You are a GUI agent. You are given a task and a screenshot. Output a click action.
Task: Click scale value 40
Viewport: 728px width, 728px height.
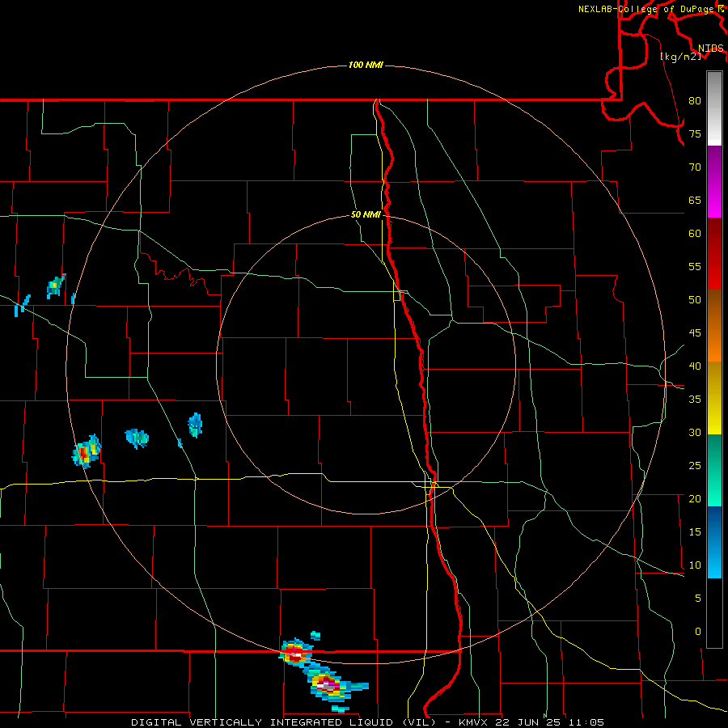695,366
